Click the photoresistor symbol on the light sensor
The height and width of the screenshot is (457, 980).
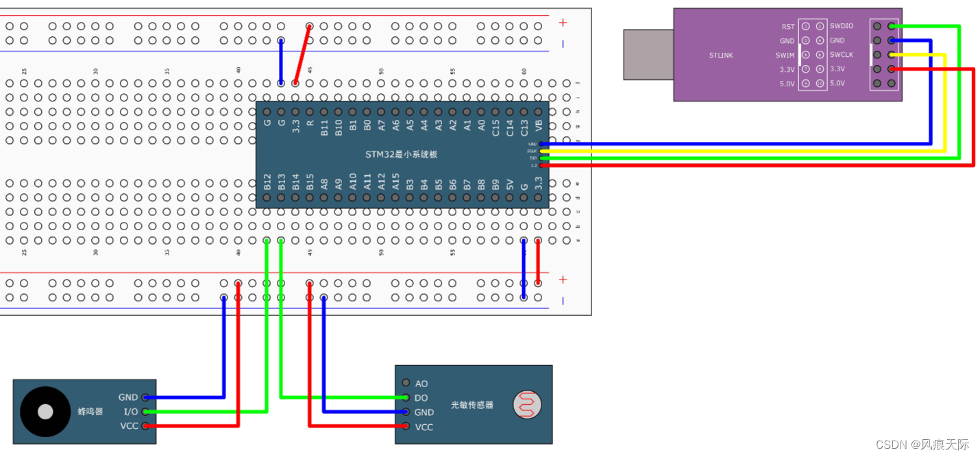(x=528, y=405)
